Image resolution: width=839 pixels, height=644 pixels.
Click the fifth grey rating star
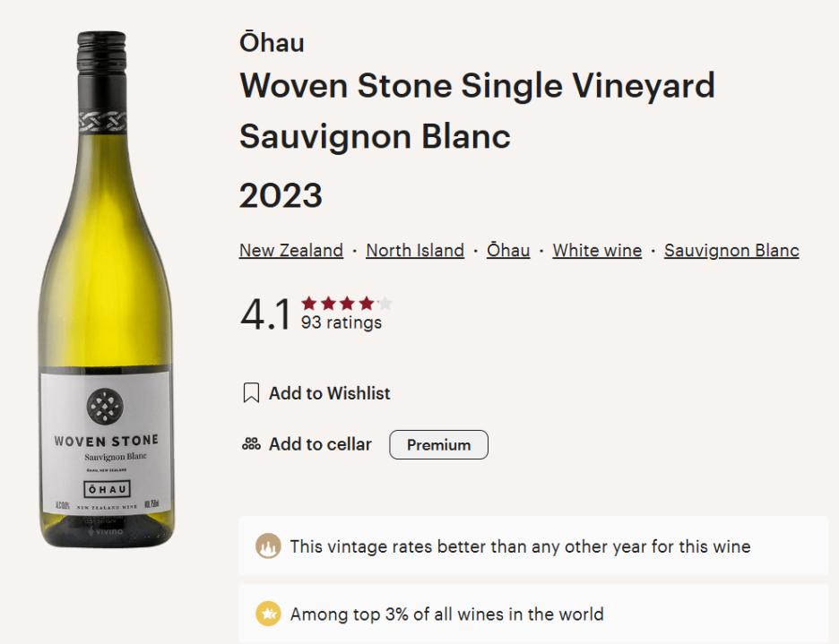pos(385,304)
